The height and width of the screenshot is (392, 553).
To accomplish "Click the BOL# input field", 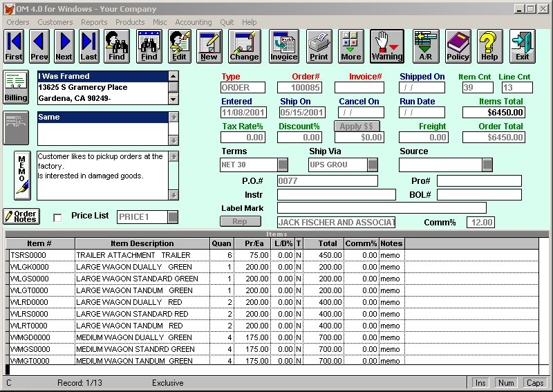I will [479, 195].
